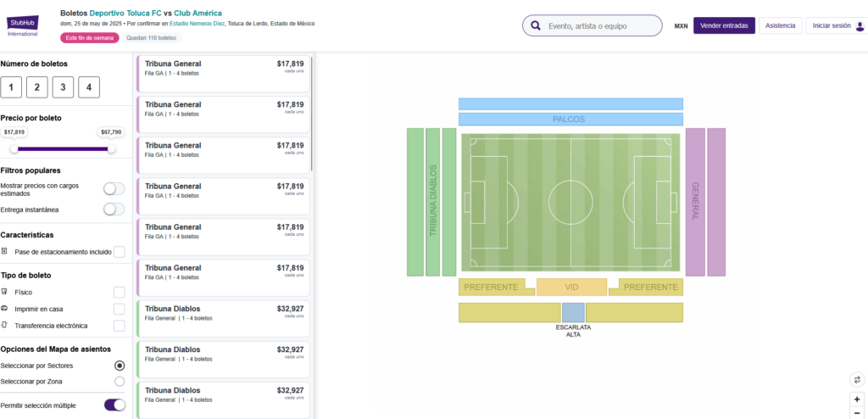This screenshot has height=419, width=868.
Task: Choose 4 tickets quantity
Action: (89, 87)
